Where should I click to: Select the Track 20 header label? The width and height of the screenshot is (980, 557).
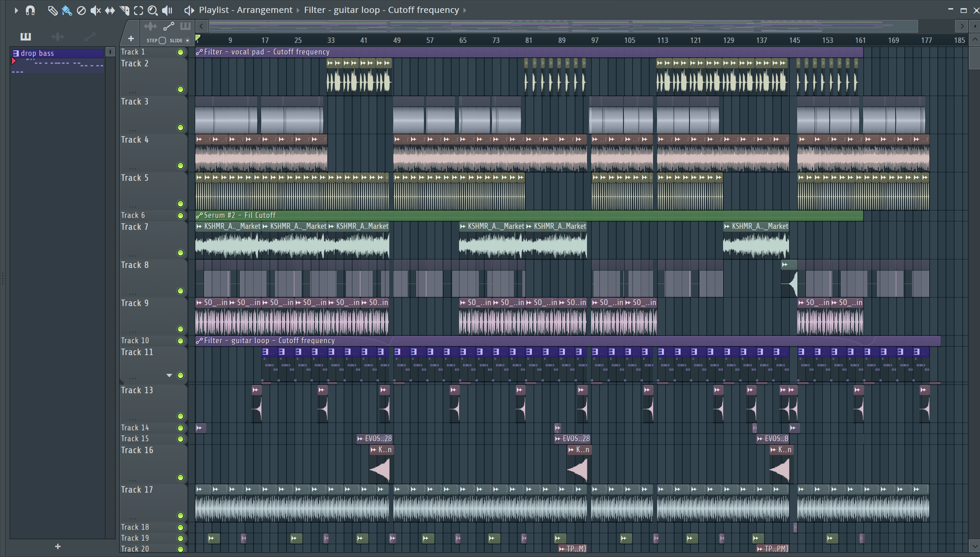tap(135, 549)
